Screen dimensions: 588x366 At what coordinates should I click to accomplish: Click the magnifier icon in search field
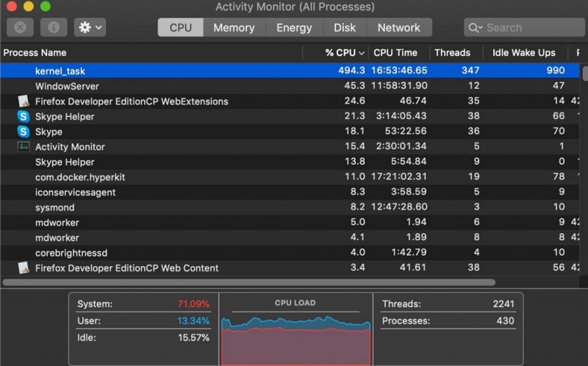[x=473, y=28]
